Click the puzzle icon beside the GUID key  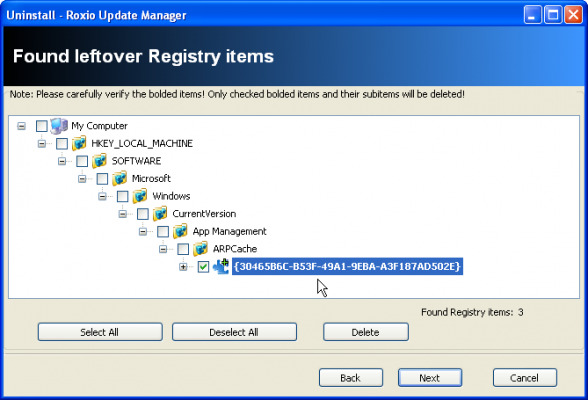(221, 266)
